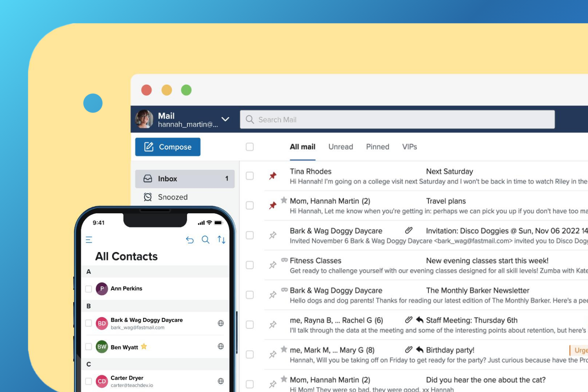Select checkbox for Monthly Barker Newsletter
Viewport: 588px width, 392px height.
(x=250, y=295)
